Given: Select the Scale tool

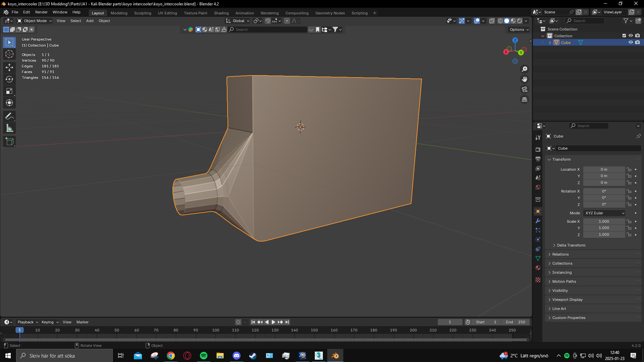Looking at the screenshot, I should point(9,91).
